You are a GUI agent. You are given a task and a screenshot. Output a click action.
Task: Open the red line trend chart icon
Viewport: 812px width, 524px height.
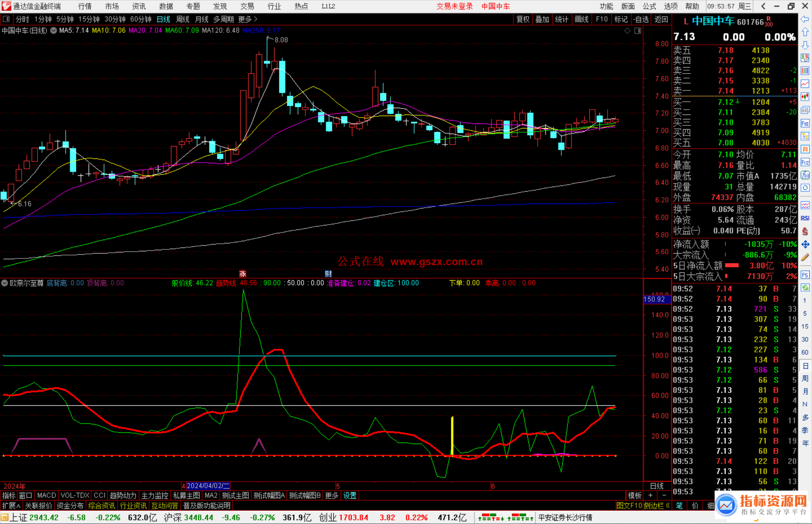tap(805, 84)
